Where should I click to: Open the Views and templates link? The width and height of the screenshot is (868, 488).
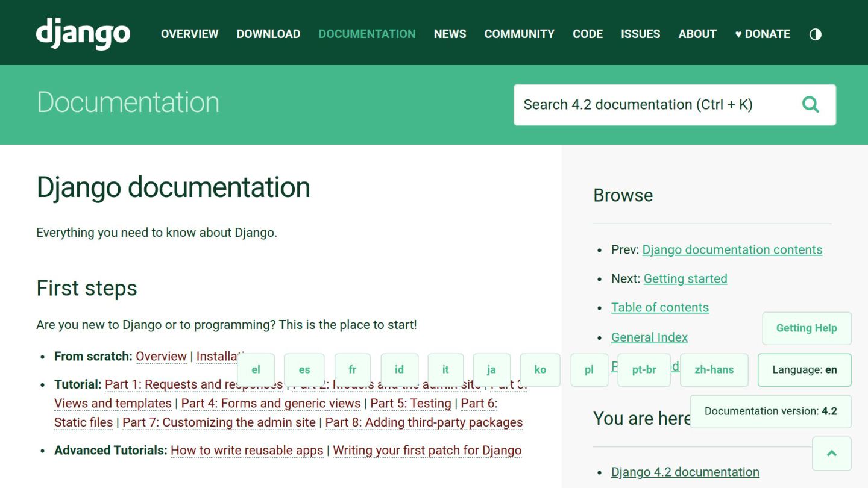pyautogui.click(x=113, y=403)
